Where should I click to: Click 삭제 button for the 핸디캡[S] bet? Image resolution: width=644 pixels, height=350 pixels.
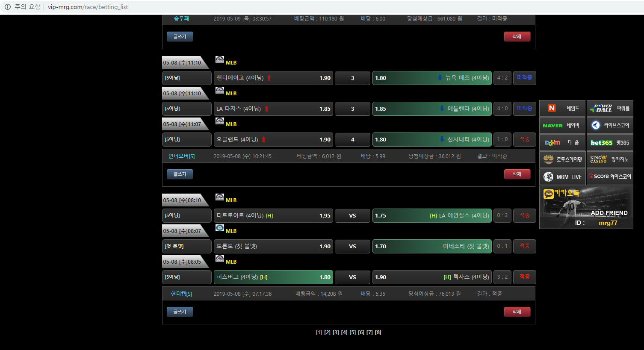[x=517, y=312]
